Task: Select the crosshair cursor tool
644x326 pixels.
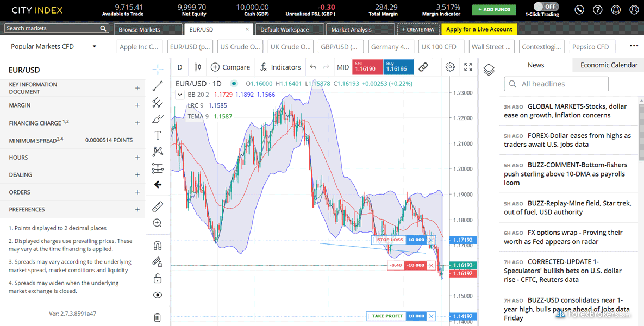Action: click(x=158, y=70)
